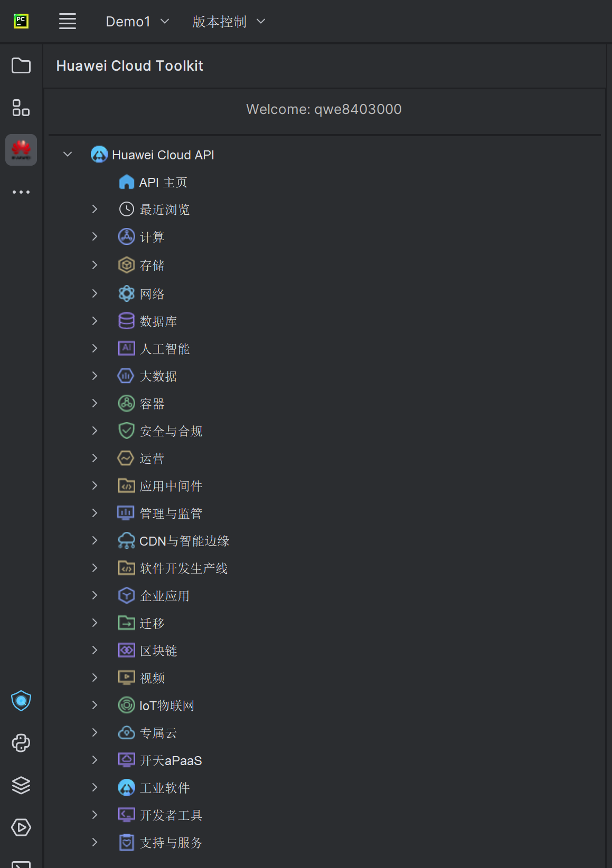Screen dimensions: 612x868
Task: Expand the 工业软件 category
Action: pyautogui.click(x=95, y=788)
